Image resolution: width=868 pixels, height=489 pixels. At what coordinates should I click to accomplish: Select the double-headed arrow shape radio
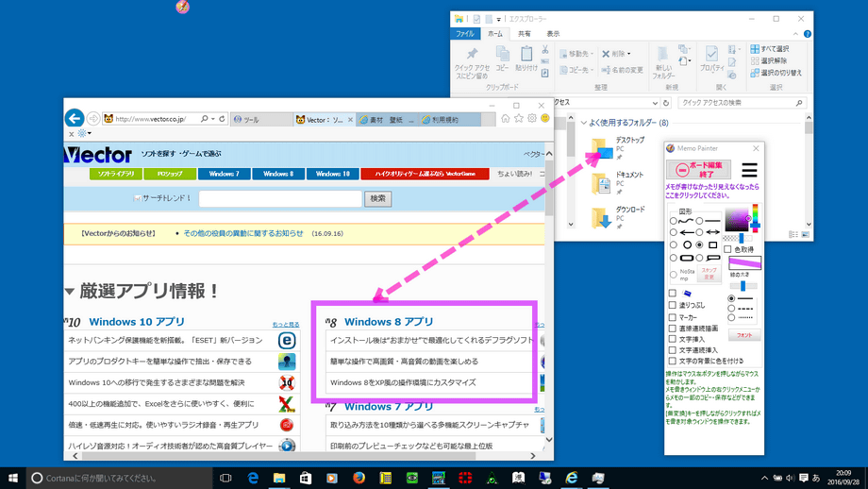coord(699,232)
